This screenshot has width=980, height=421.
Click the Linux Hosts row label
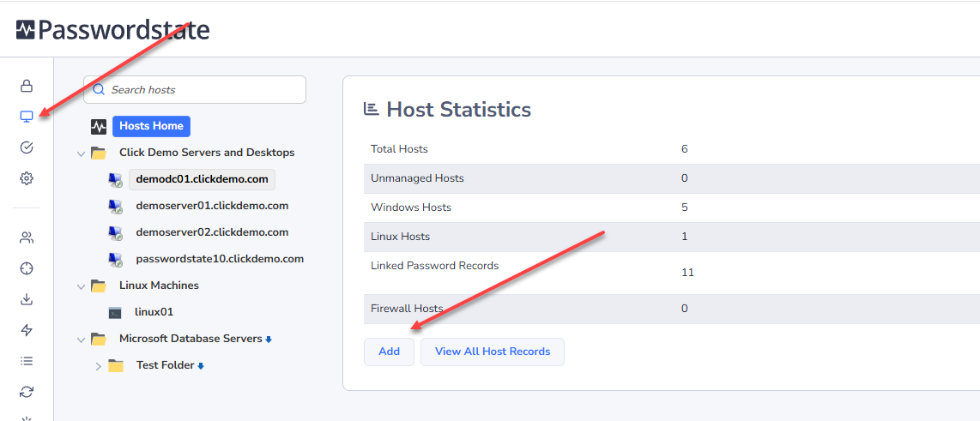400,237
